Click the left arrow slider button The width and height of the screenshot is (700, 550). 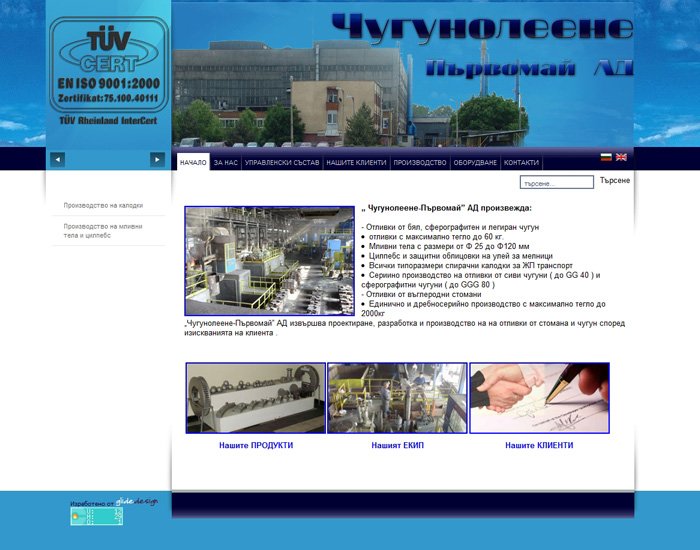pos(58,159)
